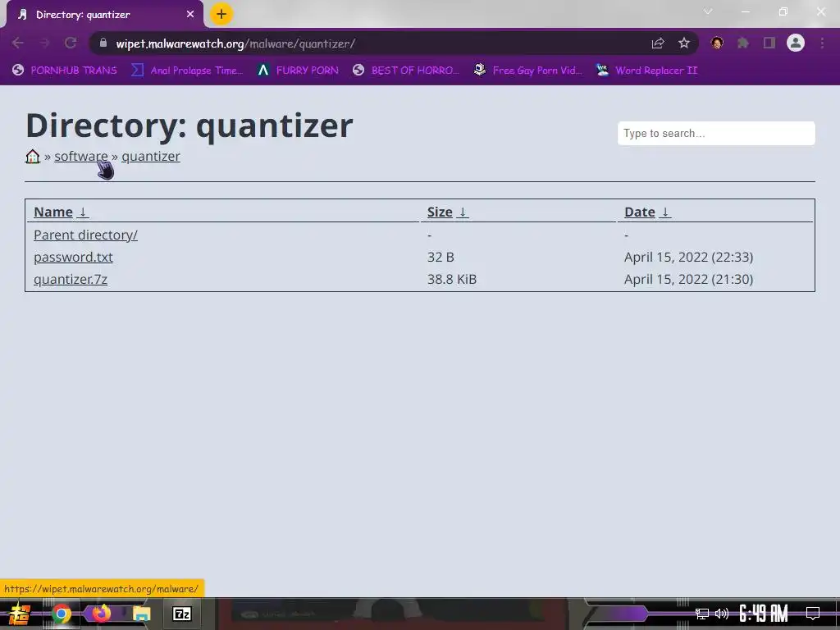Click the forward navigation arrow
This screenshot has height=630, width=840.
click(x=44, y=43)
